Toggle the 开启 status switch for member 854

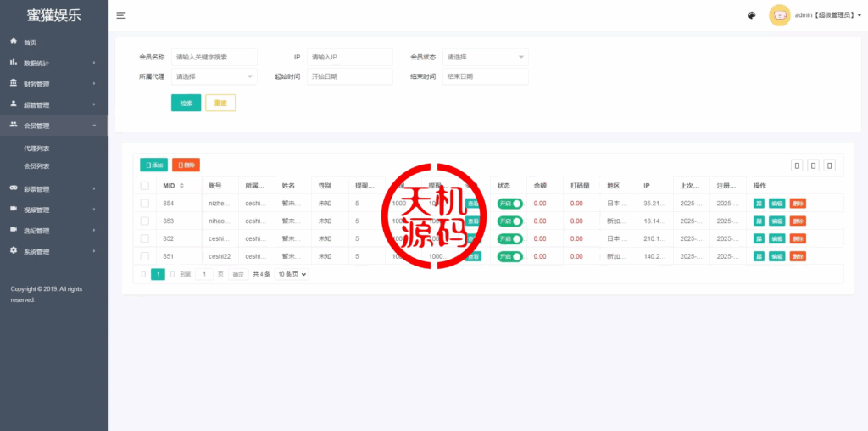click(510, 204)
